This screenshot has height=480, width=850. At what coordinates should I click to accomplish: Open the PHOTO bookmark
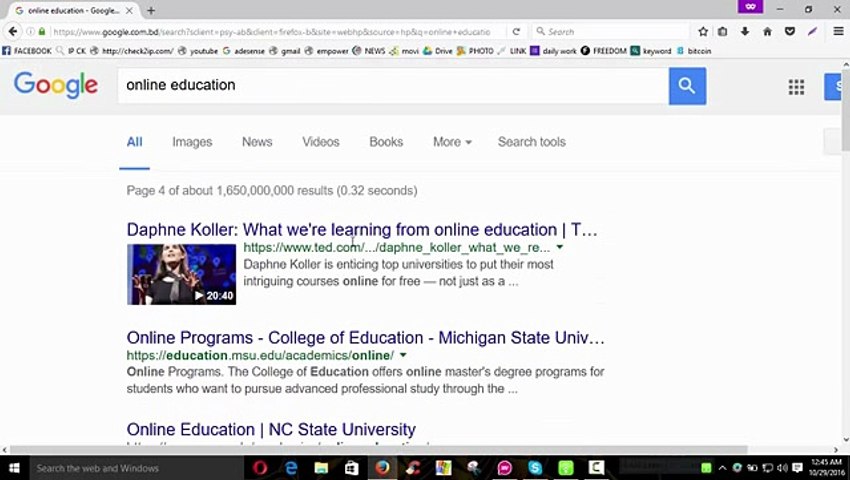(475, 51)
